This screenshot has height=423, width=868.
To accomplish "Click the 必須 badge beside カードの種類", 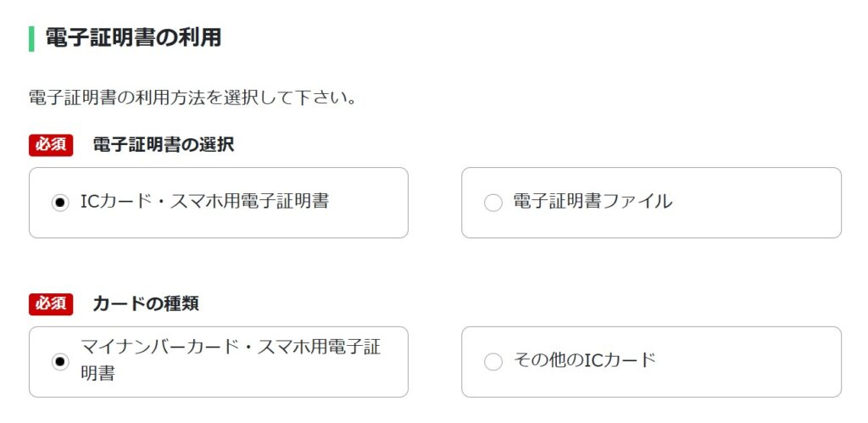I will [x=52, y=303].
